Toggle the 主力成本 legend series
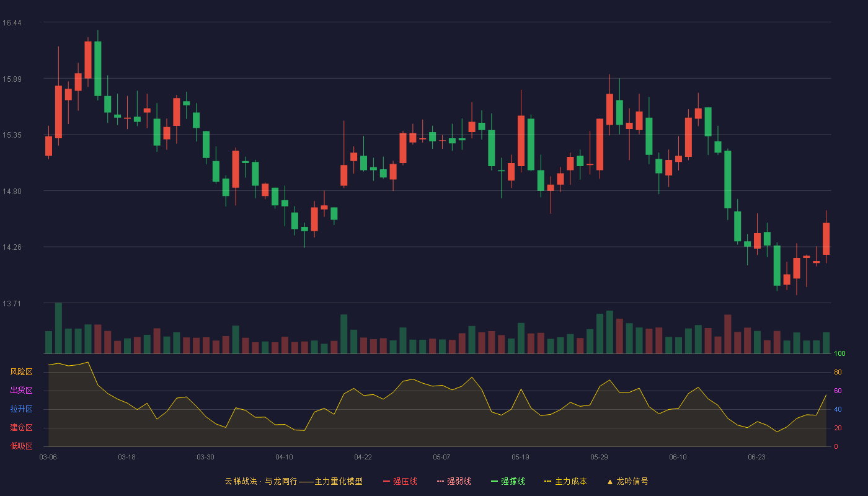This screenshot has height=496, width=868. [565, 481]
